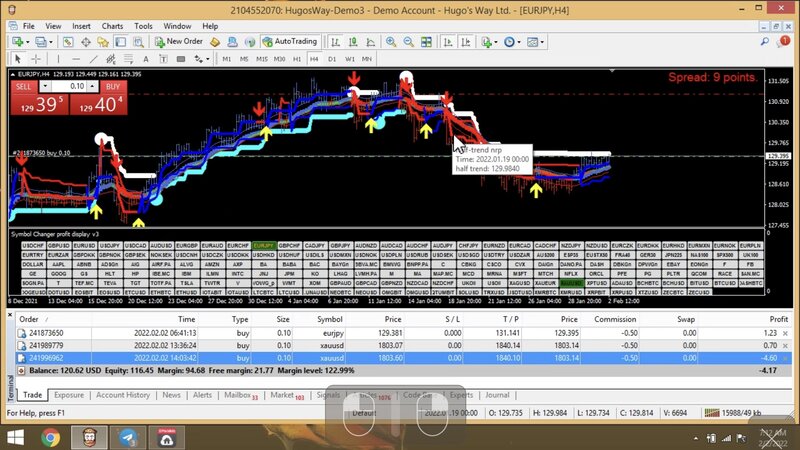Open the Charts menu
This screenshot has width=800, height=450.
pyautogui.click(x=112, y=26)
